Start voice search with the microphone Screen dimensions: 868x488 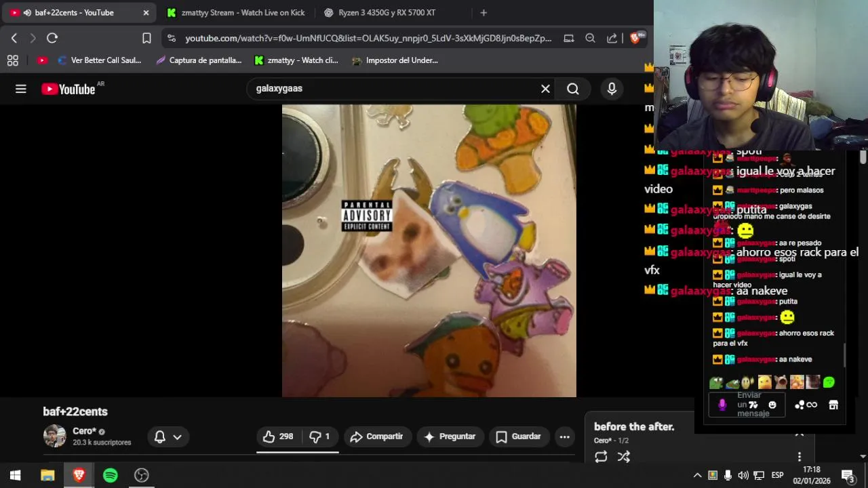pyautogui.click(x=612, y=89)
